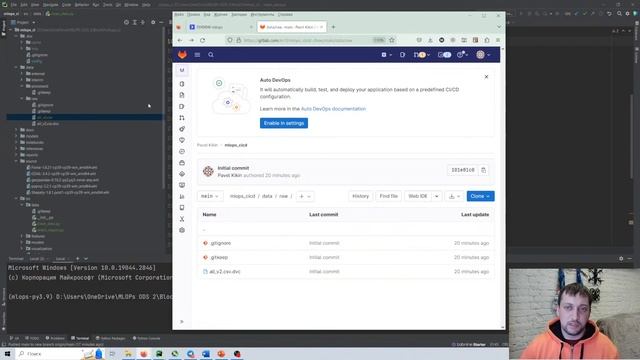Open Monitor icon in the GitLab sidebar
Image resolution: width=640 pixels, height=360 pixels.
pyautogui.click(x=182, y=185)
